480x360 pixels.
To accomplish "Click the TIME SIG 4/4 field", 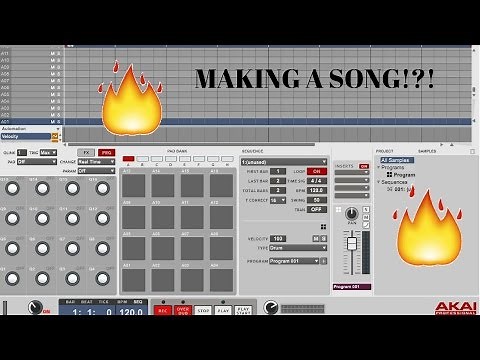I will point(317,181).
